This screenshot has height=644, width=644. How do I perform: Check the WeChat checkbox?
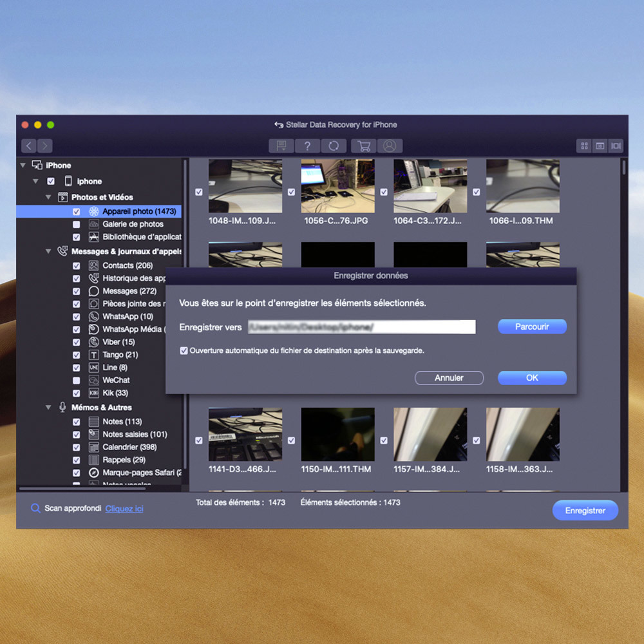tap(77, 381)
